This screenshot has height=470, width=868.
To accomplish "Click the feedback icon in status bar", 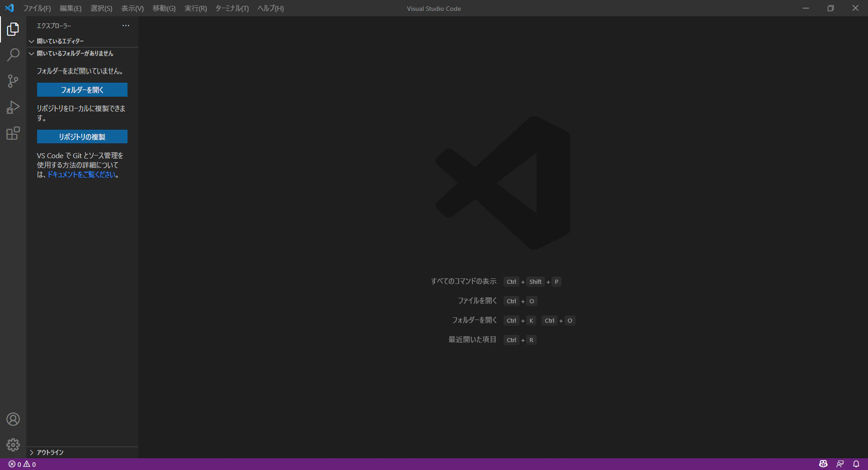I will 840,464.
